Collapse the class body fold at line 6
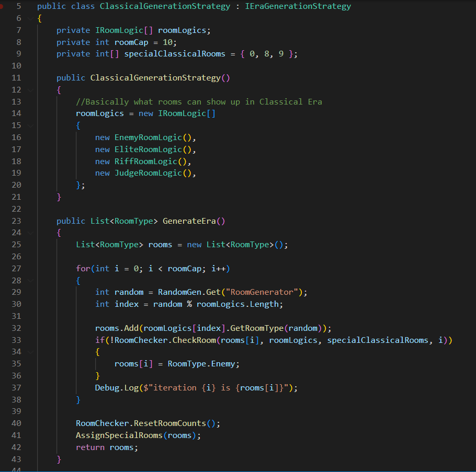Viewport: 476px width, 472px height. pyautogui.click(x=30, y=18)
